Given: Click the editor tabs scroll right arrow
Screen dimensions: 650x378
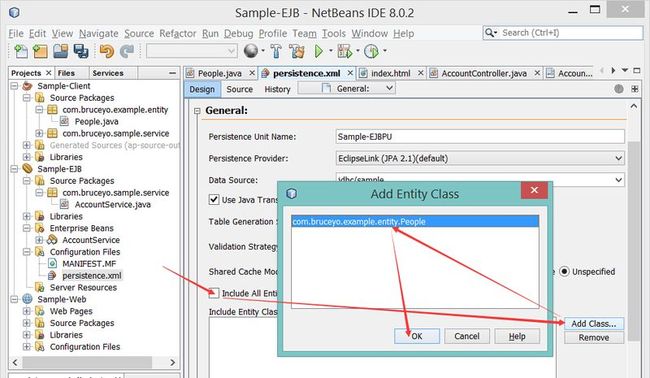Looking at the screenshot, I should pyautogui.click(x=614, y=71).
